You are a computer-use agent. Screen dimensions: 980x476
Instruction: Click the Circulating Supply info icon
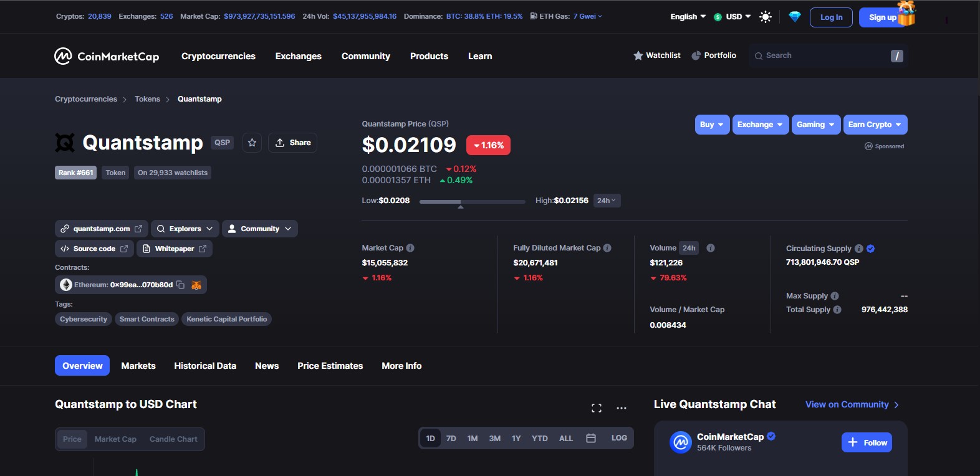(x=859, y=249)
